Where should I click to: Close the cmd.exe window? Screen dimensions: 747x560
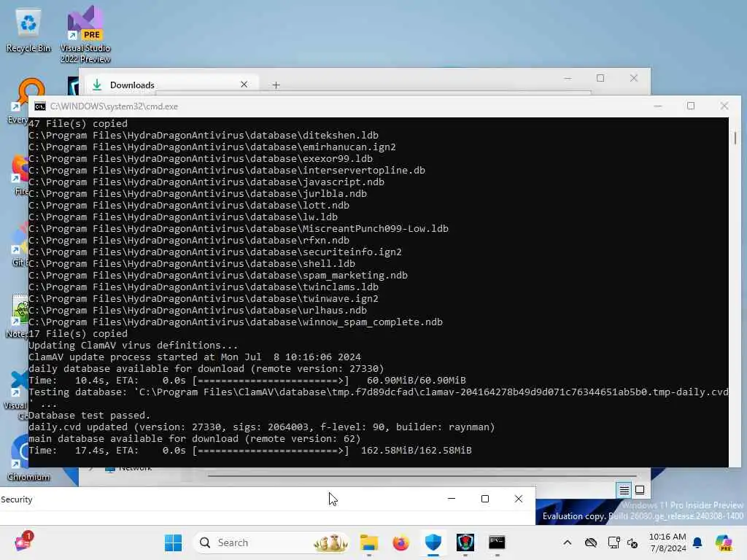[x=724, y=106]
